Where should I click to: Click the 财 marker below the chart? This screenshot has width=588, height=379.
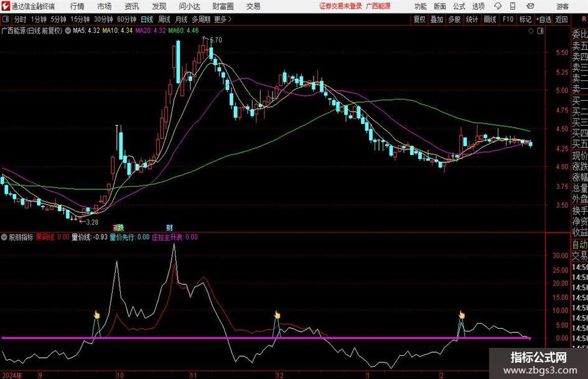pyautogui.click(x=169, y=227)
